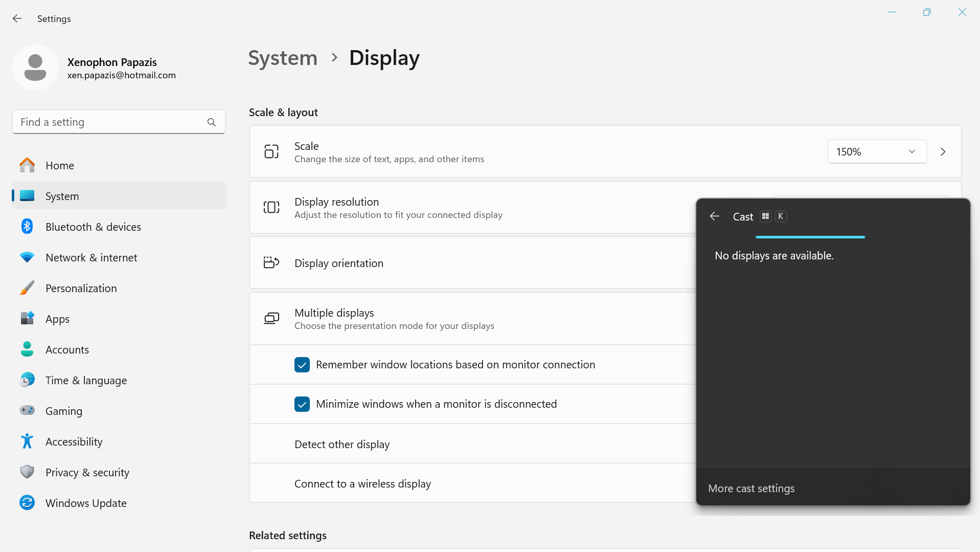Image resolution: width=980 pixels, height=552 pixels.
Task: Open Accessibility settings
Action: coord(119,441)
